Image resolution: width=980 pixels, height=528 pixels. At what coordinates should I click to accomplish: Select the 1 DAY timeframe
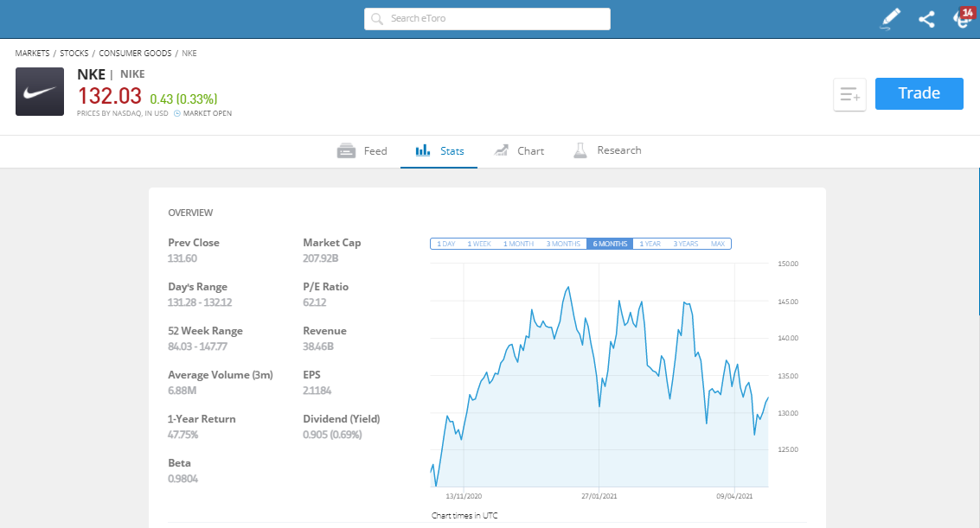coord(445,244)
